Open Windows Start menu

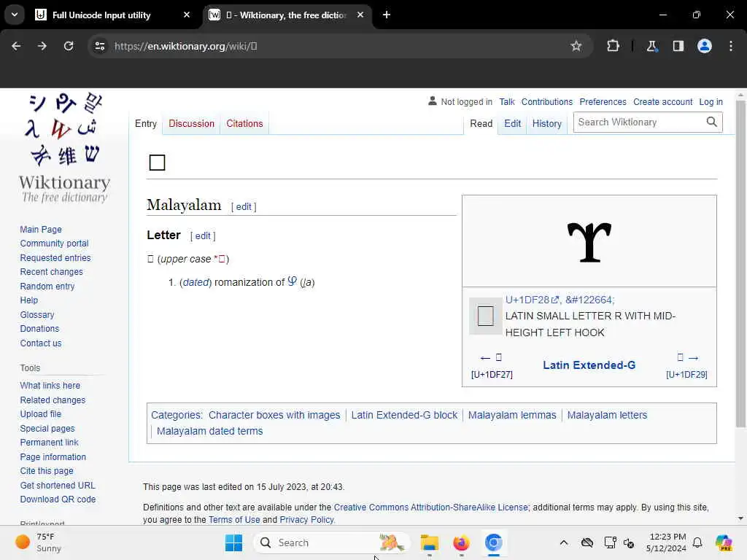click(x=233, y=542)
